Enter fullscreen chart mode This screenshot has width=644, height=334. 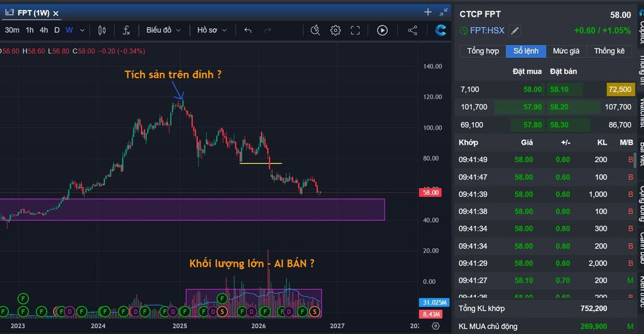pyautogui.click(x=355, y=30)
